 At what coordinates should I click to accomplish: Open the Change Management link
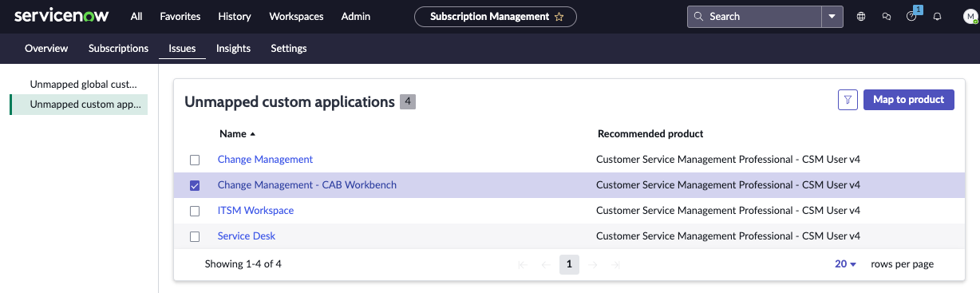[x=265, y=160]
